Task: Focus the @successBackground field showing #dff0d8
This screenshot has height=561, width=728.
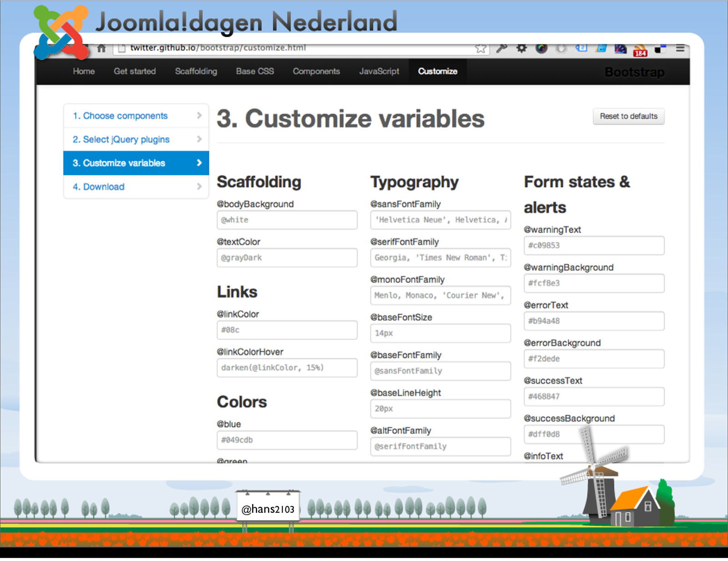Action: coord(594,434)
